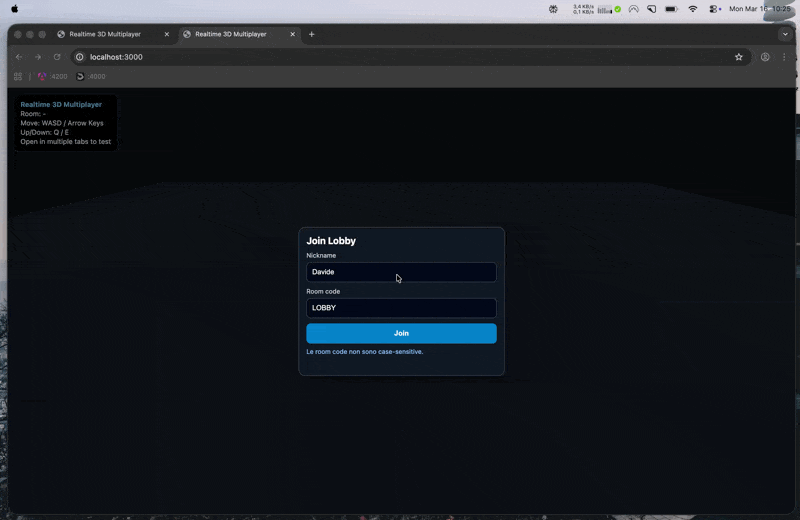The height and width of the screenshot is (520, 800).
Task: Expand the tab search dropdown arrow
Action: point(783,34)
